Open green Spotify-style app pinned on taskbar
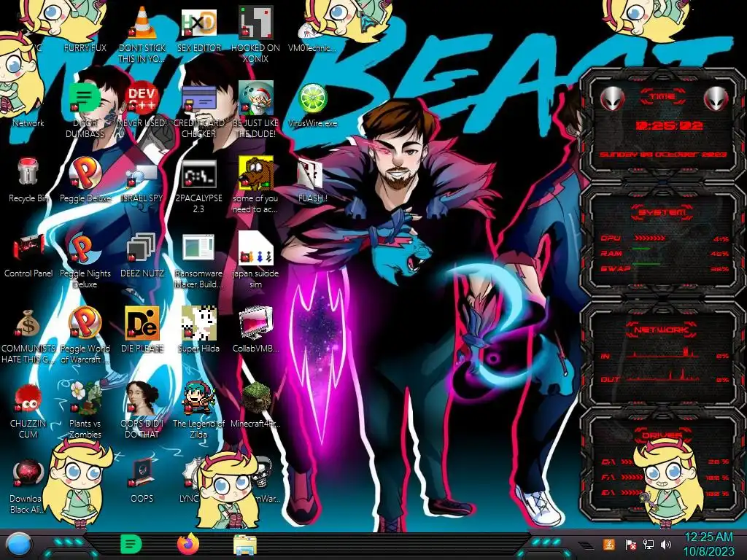 click(131, 544)
